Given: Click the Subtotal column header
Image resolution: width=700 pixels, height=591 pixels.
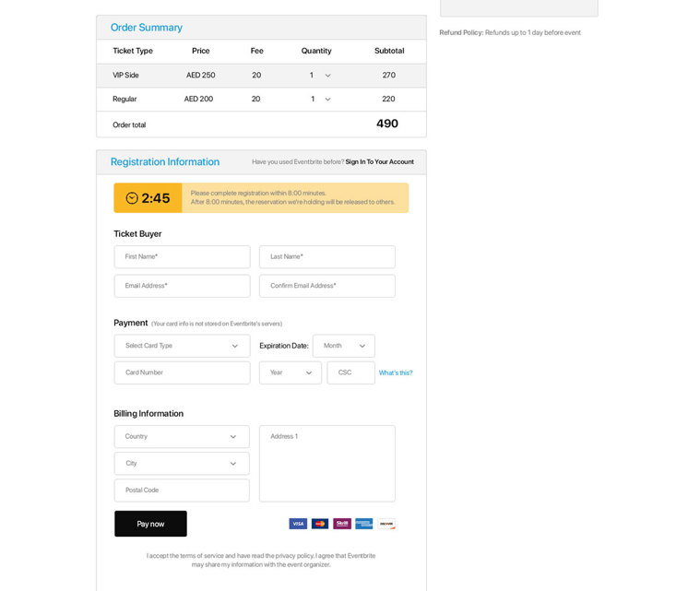Looking at the screenshot, I should [389, 51].
